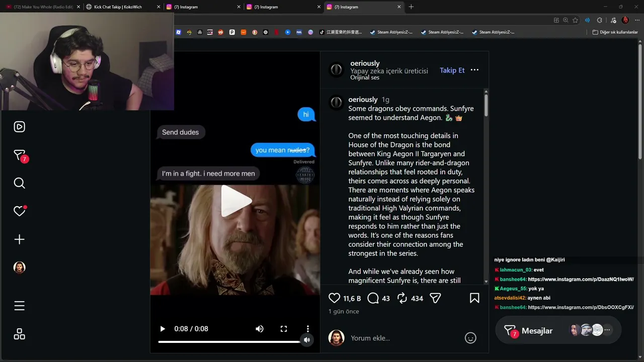Open banshee64's DaazNQ1IwoW Instagram link
This screenshot has width=644, height=362.
[581, 279]
